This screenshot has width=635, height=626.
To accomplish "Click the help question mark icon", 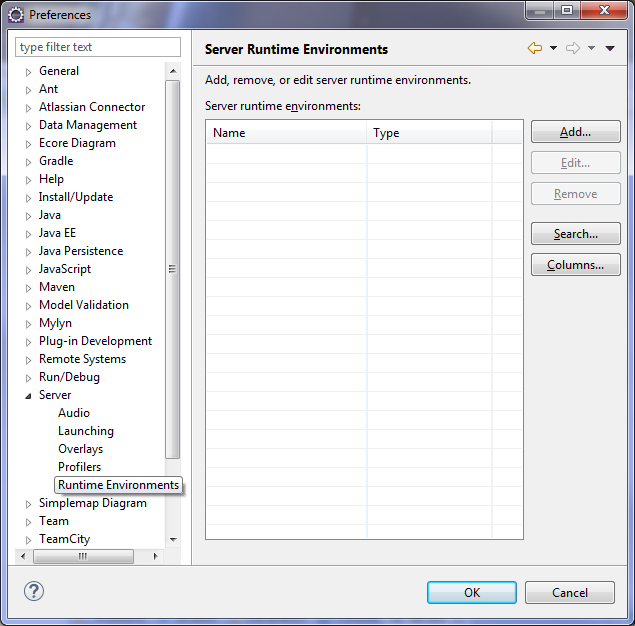I will click(x=34, y=591).
